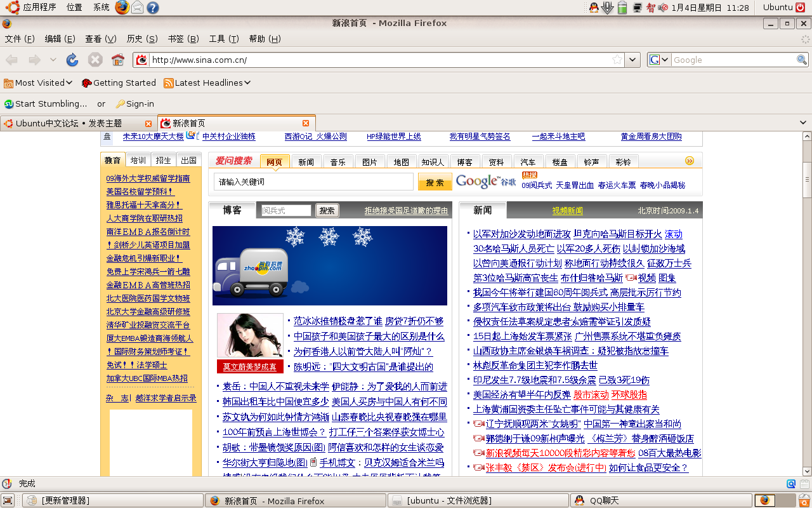Click the Getting Started bookmark

119,83
